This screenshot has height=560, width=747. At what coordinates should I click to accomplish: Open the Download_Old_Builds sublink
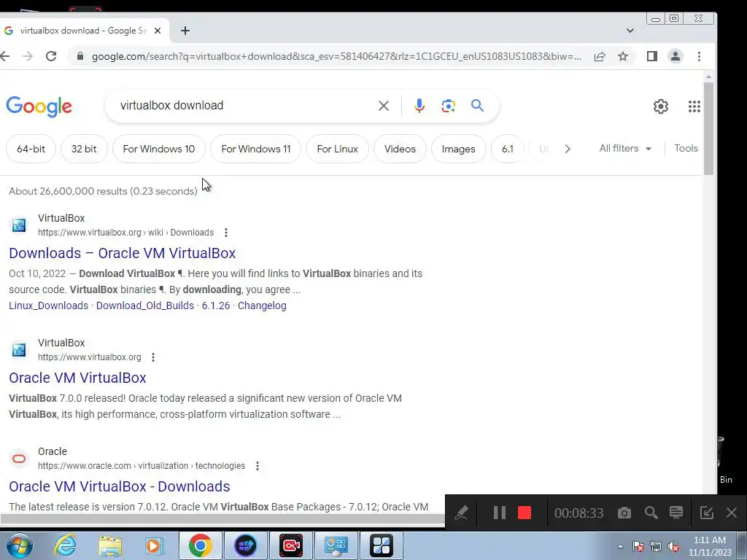pyautogui.click(x=145, y=306)
